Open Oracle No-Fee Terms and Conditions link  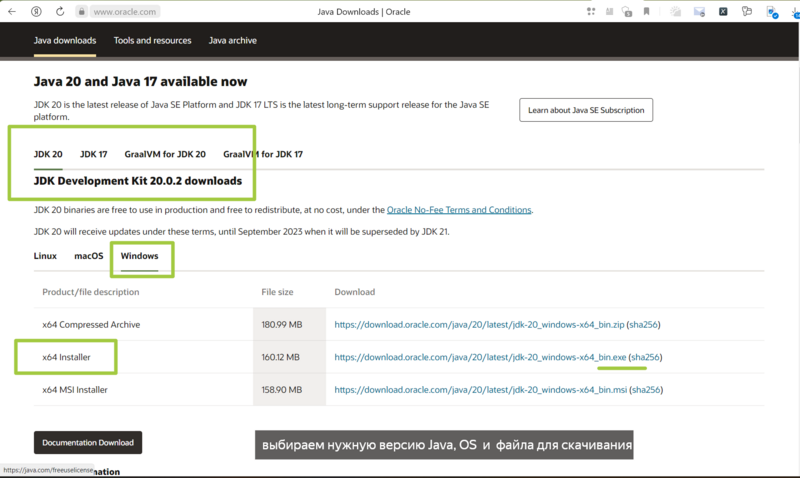coord(459,210)
